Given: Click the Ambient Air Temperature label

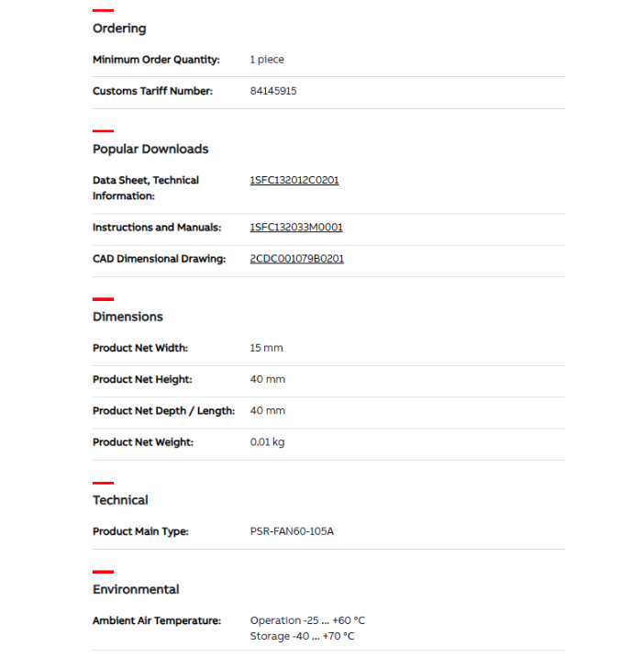Looking at the screenshot, I should 157,620.
